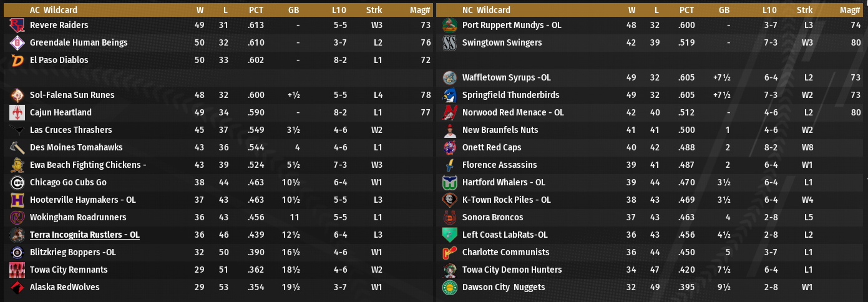Click the Revere Raiders team logo
This screenshot has height=302, width=868.
[17, 25]
